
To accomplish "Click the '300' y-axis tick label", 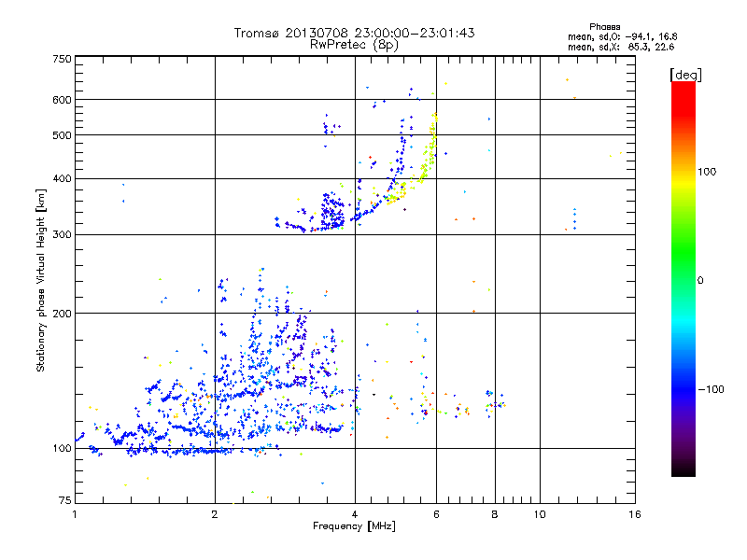I will point(62,234).
